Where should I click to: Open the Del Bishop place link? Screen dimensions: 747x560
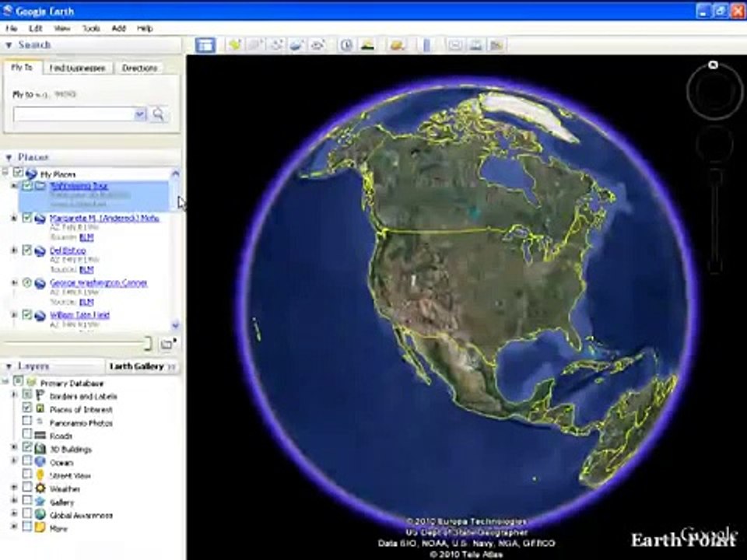coord(68,250)
